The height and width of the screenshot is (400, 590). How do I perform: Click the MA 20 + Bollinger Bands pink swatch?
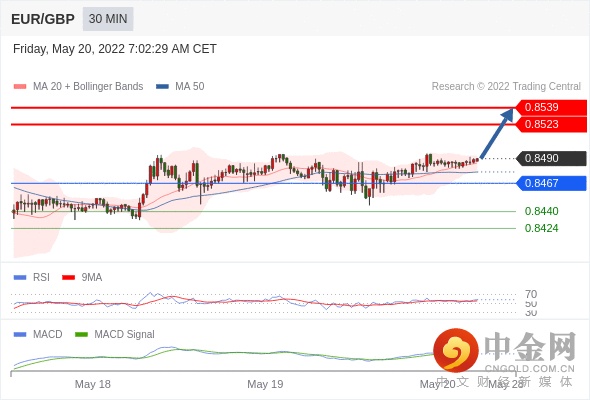pyautogui.click(x=20, y=87)
